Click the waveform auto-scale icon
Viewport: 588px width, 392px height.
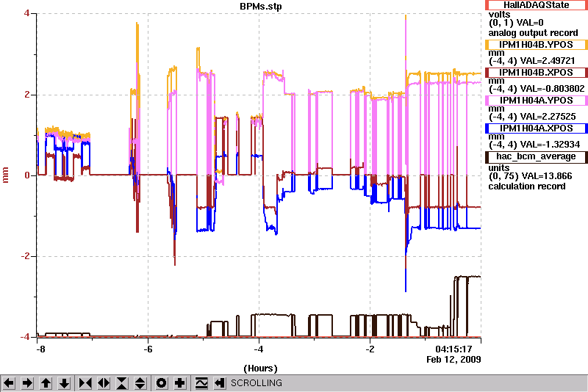(201, 383)
